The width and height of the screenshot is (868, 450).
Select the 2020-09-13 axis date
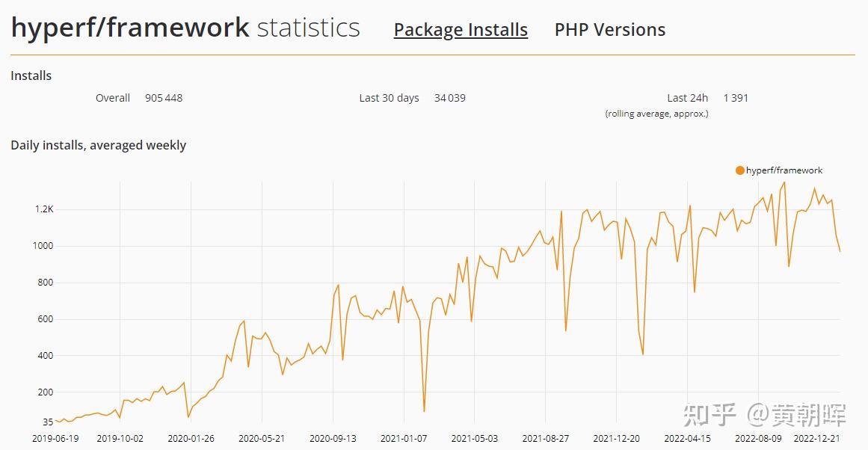click(x=333, y=440)
